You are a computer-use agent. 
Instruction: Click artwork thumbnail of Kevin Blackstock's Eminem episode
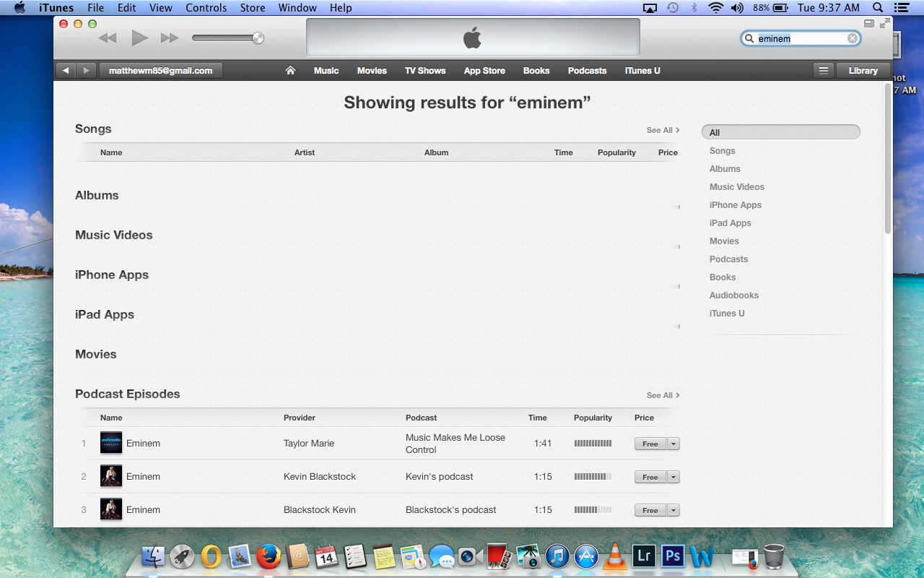(x=111, y=476)
